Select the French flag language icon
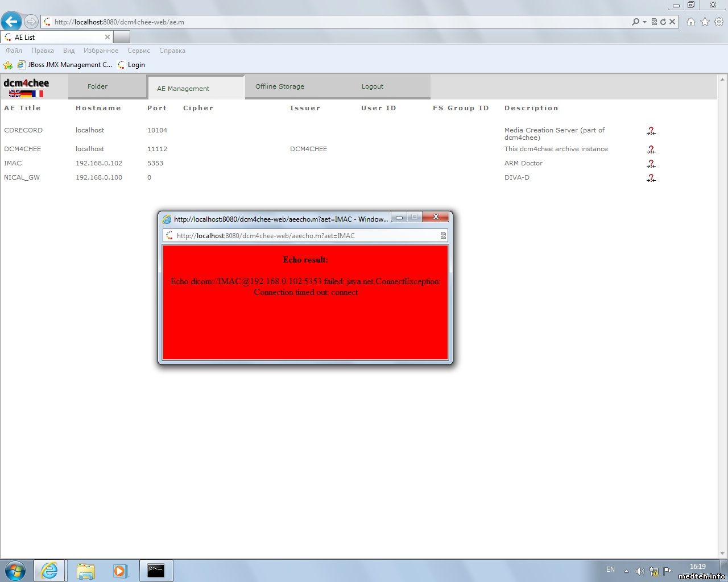Screen dimensions: 728x582 (38, 94)
